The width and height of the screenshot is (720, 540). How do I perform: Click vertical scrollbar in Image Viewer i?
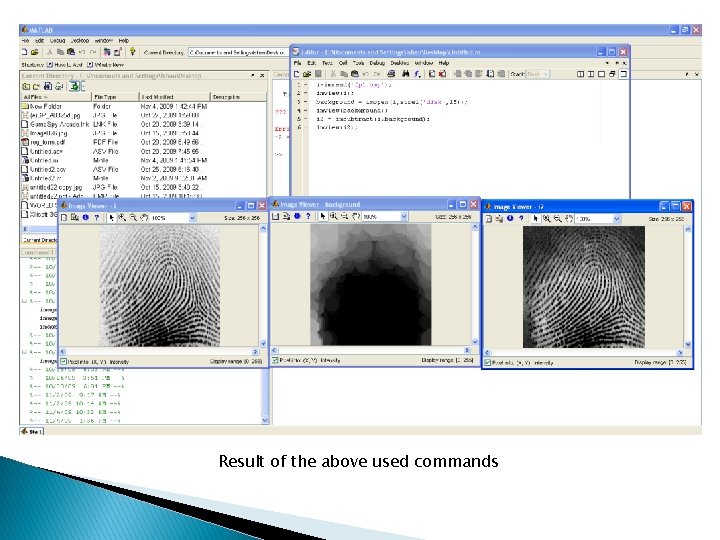(x=263, y=286)
